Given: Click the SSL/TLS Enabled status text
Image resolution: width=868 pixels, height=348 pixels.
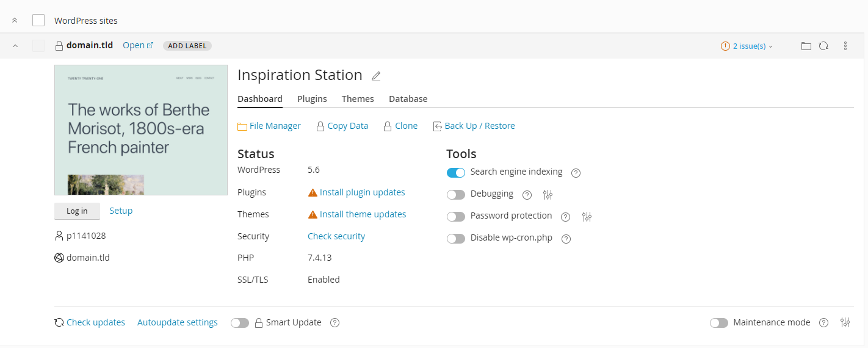Looking at the screenshot, I should pos(324,280).
